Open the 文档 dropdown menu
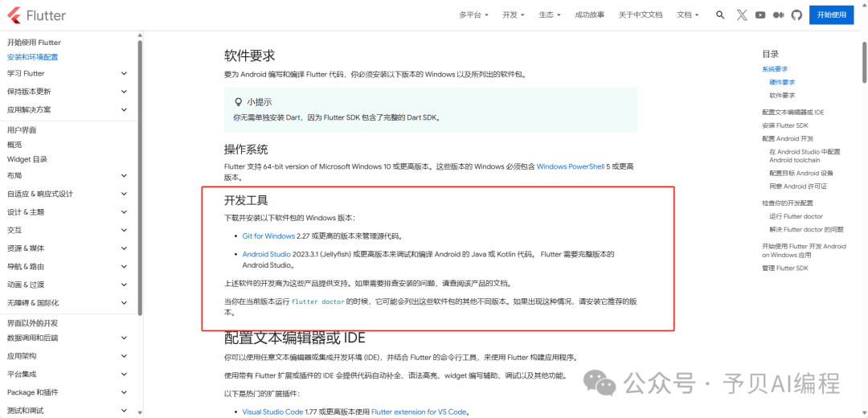This screenshot has width=868, height=418. pyautogui.click(x=688, y=15)
